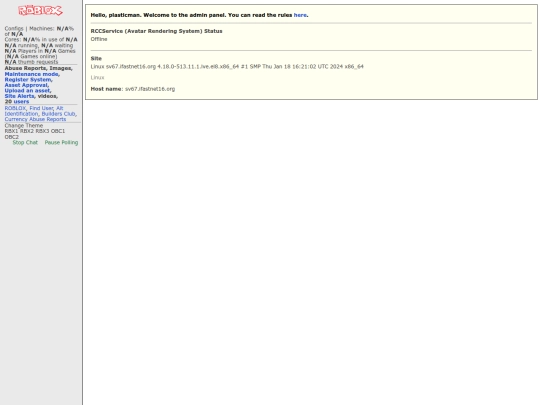
Task: Click Stop Chat
Action: 25,143
